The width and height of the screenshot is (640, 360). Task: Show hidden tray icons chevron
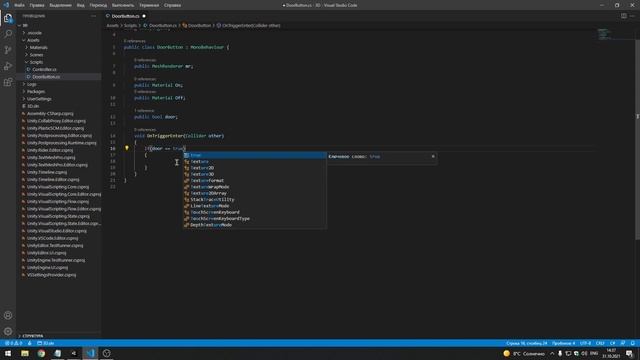(x=552, y=353)
